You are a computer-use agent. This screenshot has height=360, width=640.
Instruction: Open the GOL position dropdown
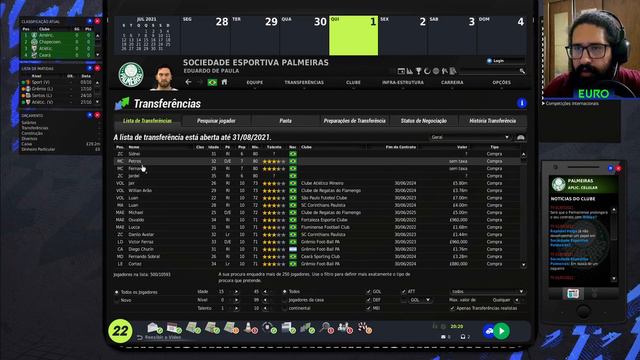[x=420, y=300]
